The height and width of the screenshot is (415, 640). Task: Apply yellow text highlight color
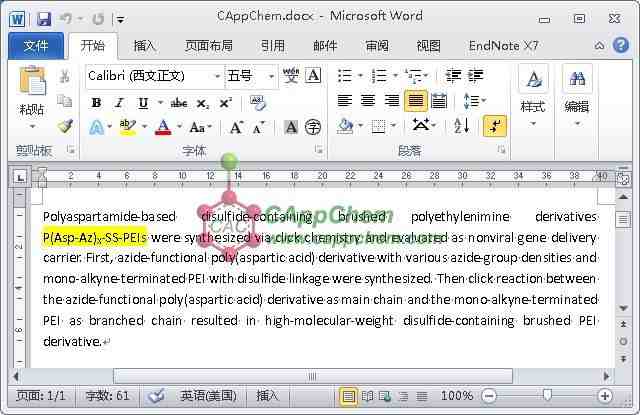coord(127,128)
